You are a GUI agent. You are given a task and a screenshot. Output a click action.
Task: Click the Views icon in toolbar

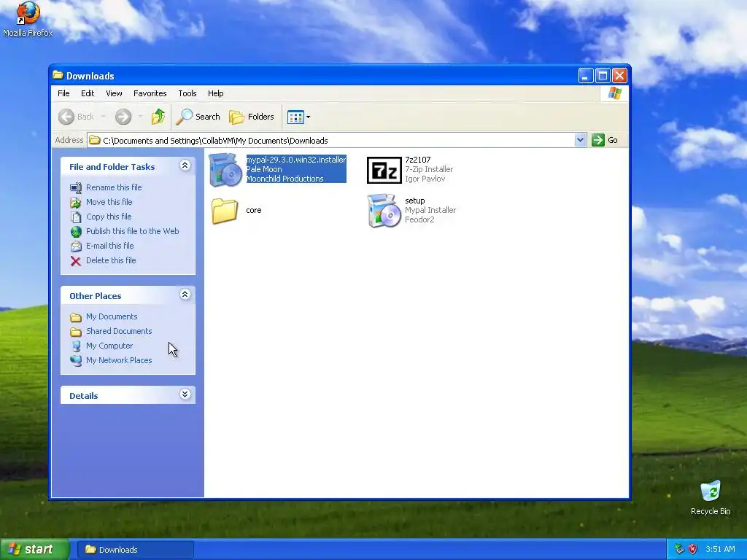click(x=295, y=117)
